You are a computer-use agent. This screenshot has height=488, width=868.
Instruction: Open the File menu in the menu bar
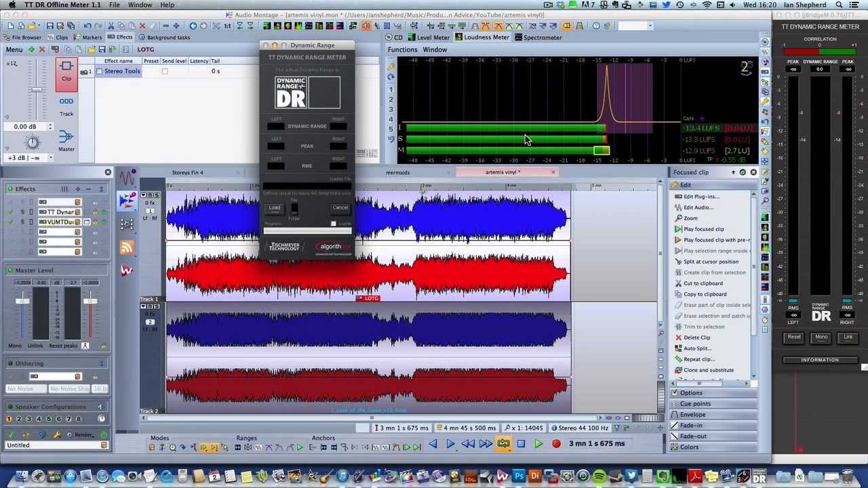[x=115, y=5]
